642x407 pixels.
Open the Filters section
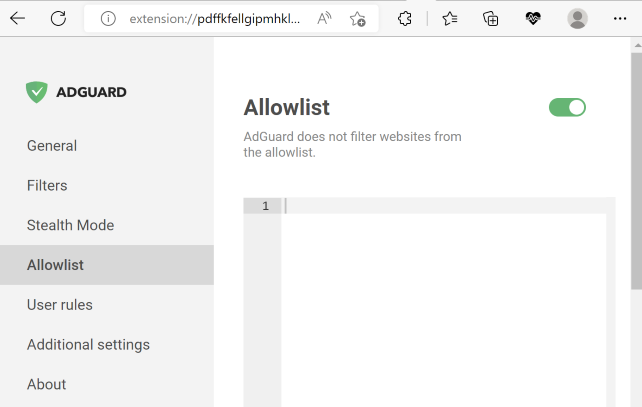click(107, 185)
